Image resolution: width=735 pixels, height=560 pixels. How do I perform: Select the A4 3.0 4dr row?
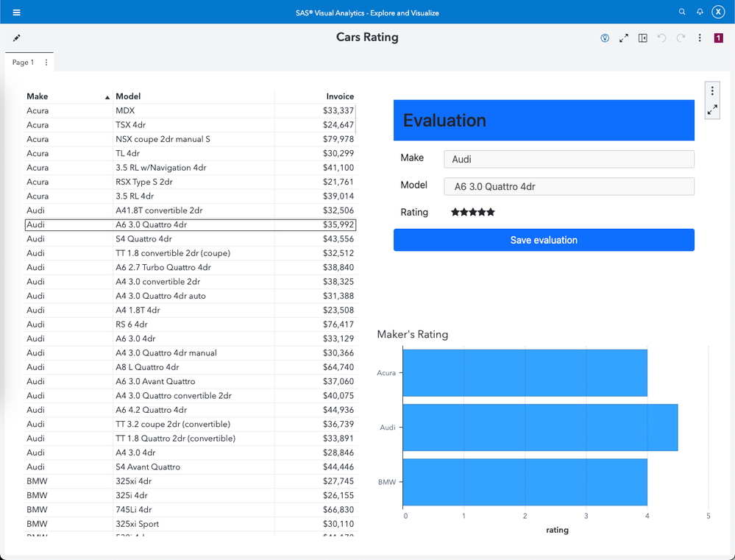coord(190,453)
